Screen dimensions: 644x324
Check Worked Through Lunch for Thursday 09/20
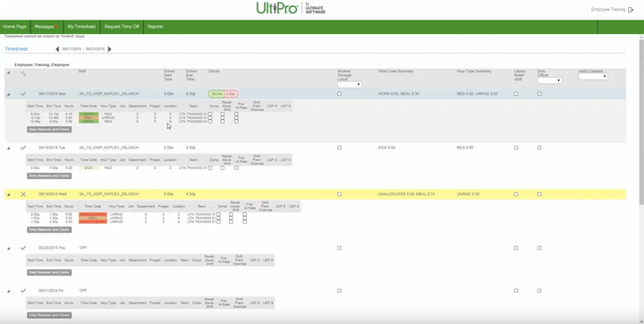pyautogui.click(x=339, y=248)
